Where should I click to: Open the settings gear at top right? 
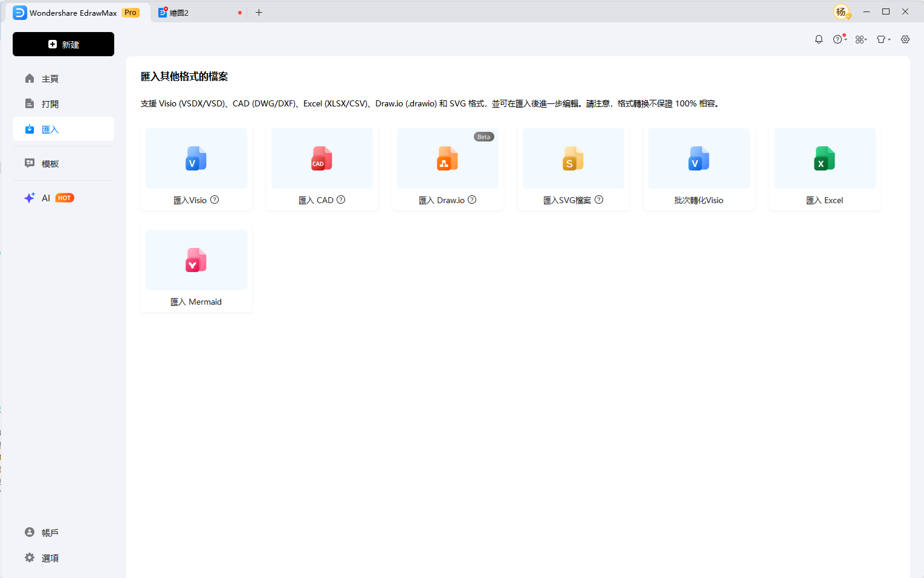coord(905,39)
